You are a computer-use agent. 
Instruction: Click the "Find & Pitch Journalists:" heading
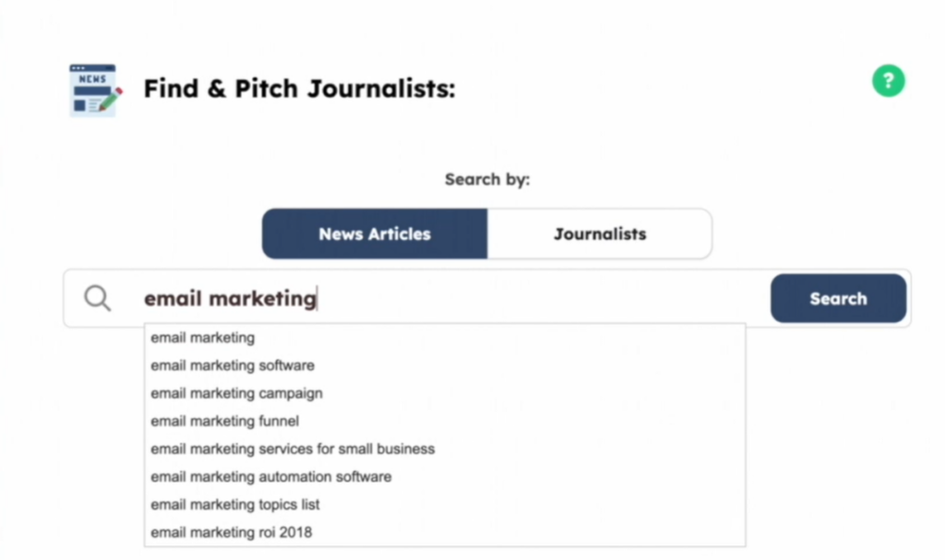pyautogui.click(x=300, y=89)
